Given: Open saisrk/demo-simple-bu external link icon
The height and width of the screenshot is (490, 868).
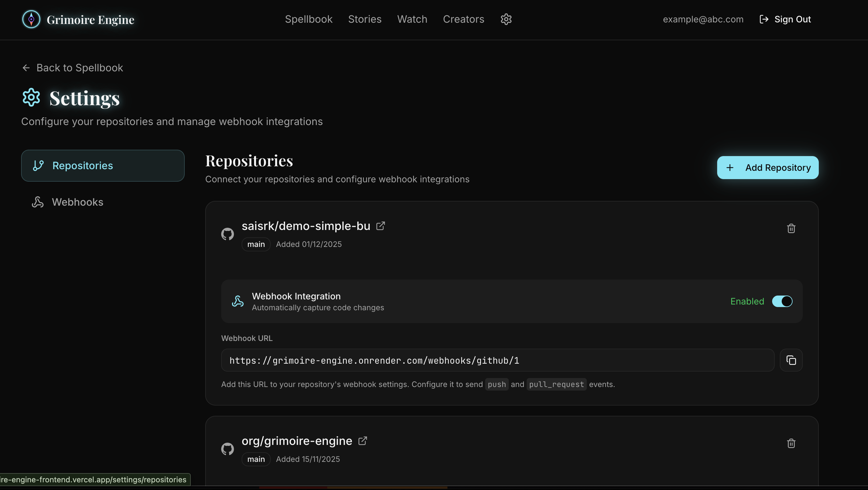Looking at the screenshot, I should 380,225.
